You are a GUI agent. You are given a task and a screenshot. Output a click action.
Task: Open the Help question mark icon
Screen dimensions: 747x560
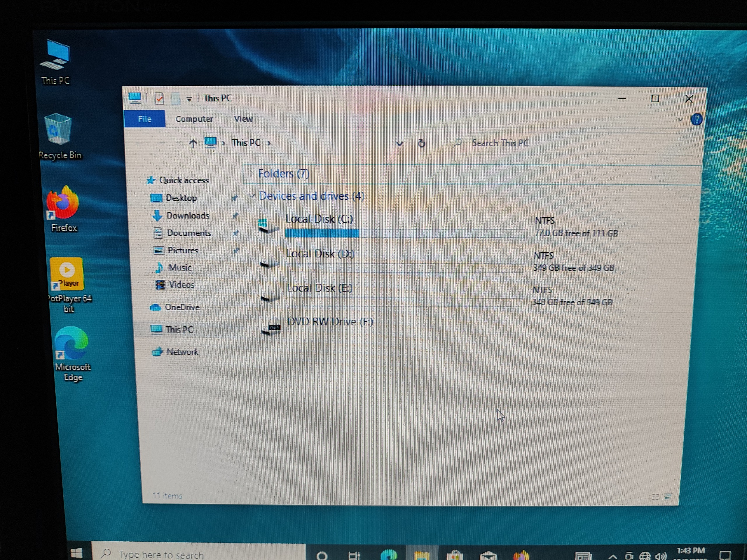click(x=696, y=120)
